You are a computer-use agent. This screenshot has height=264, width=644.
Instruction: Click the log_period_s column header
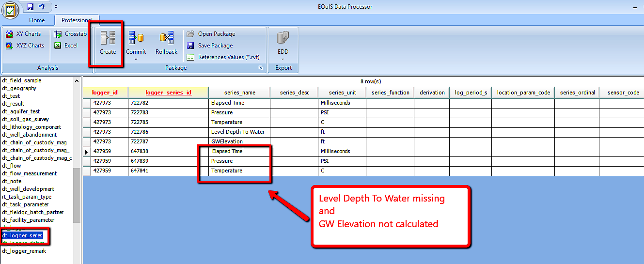[x=471, y=93]
